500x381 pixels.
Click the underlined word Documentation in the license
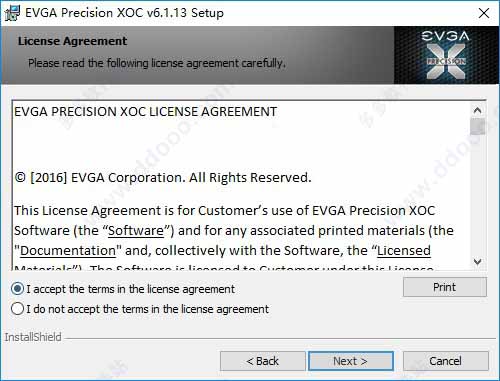[x=68, y=251]
